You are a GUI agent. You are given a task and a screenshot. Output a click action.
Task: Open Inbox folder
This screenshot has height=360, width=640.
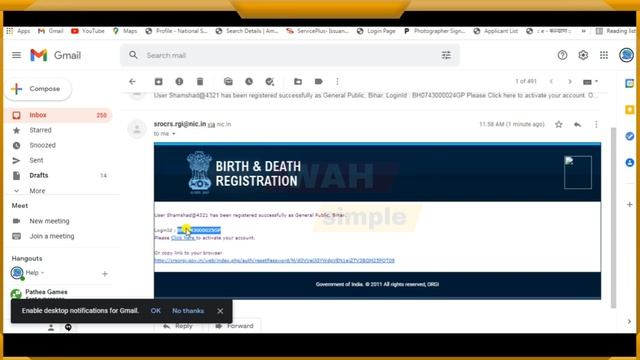point(58,115)
